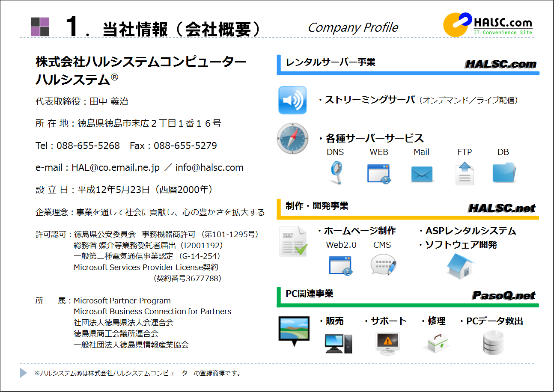This screenshot has width=554, height=392.
Task: Click the HALSC.com logo in header
Action: click(488, 24)
